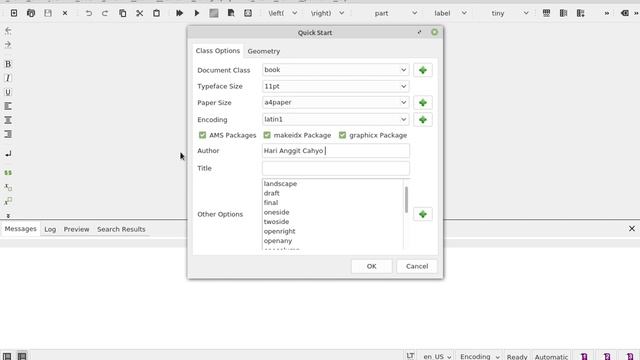Click the plus button beside Encoding
The width and height of the screenshot is (640, 360).
pyautogui.click(x=423, y=120)
